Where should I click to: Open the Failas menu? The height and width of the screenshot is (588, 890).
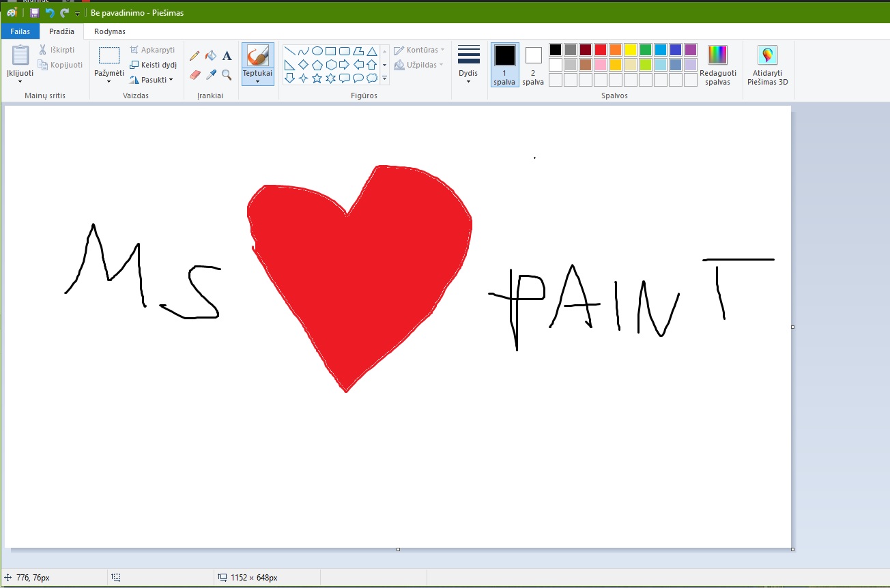click(20, 31)
